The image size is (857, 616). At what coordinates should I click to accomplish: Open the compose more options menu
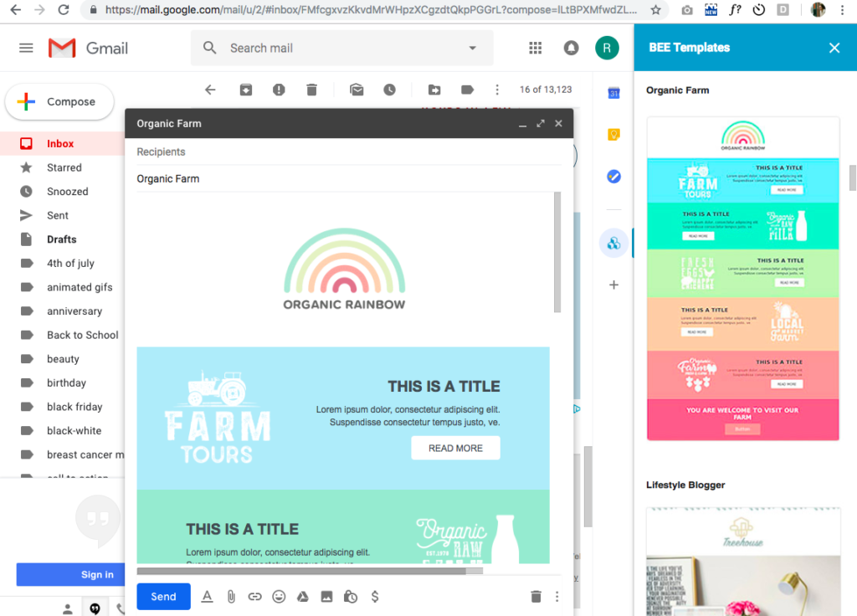click(x=557, y=597)
